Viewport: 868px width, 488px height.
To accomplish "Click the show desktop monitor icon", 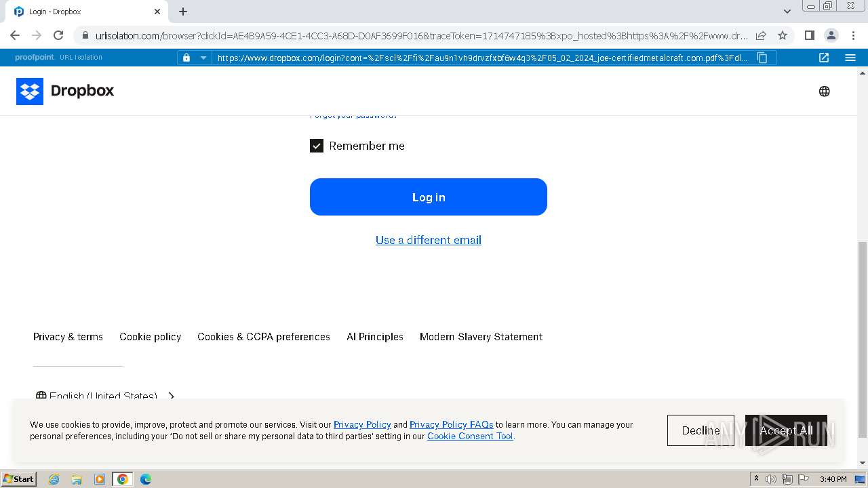I will [x=860, y=479].
